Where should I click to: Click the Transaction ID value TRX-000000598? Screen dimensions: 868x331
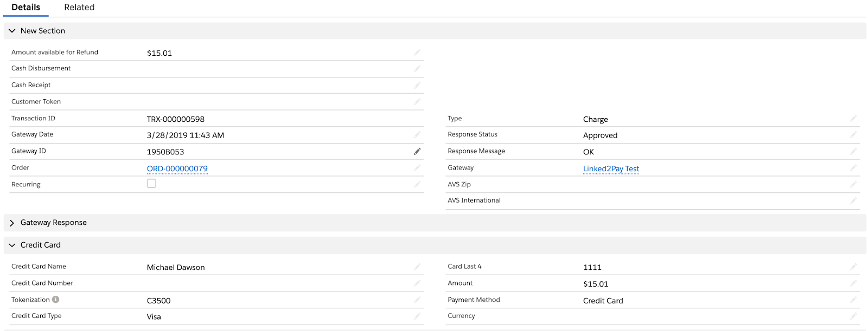tap(175, 119)
